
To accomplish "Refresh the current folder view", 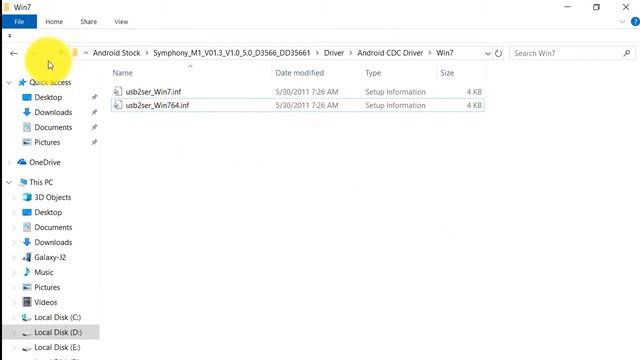I will [498, 53].
